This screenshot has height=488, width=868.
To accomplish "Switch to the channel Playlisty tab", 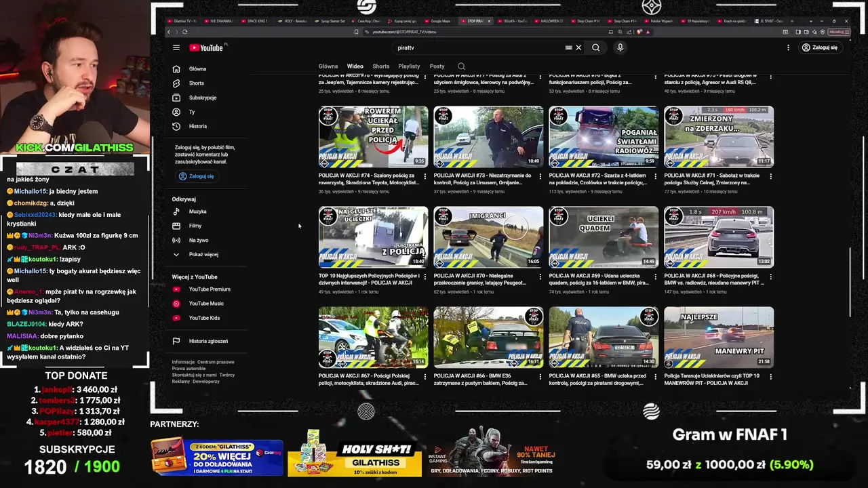I will coord(409,66).
